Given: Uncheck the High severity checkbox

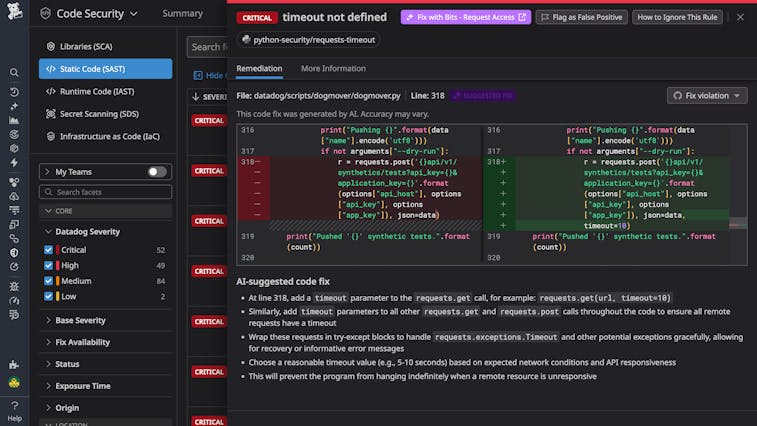Looking at the screenshot, I should (49, 265).
